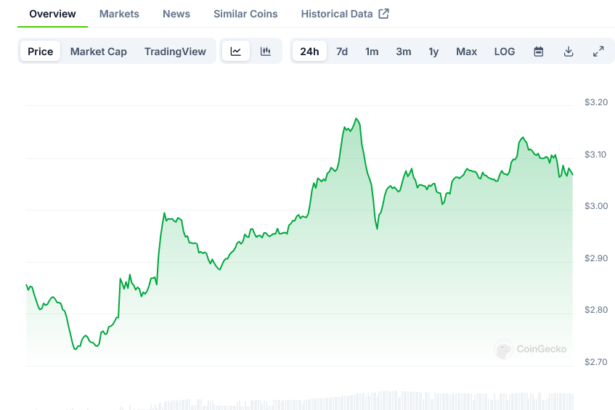Switch to candlestick chart icon
This screenshot has width=615, height=410.
(x=265, y=52)
